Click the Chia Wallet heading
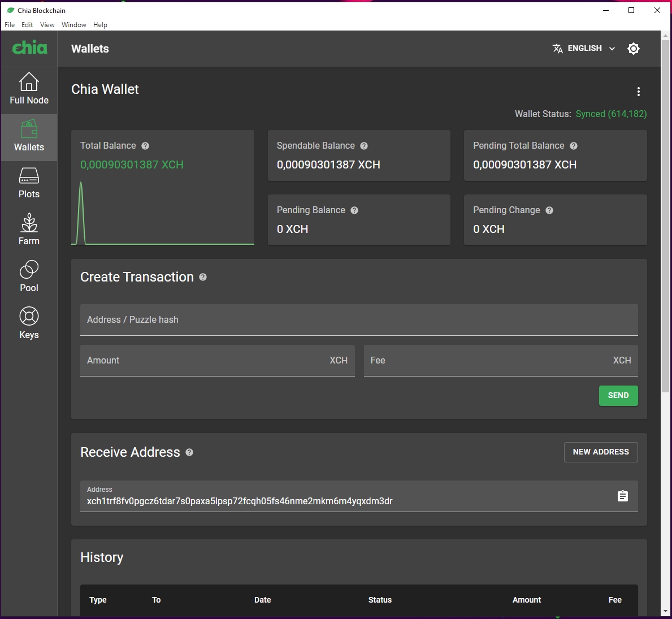672x619 pixels. [105, 89]
